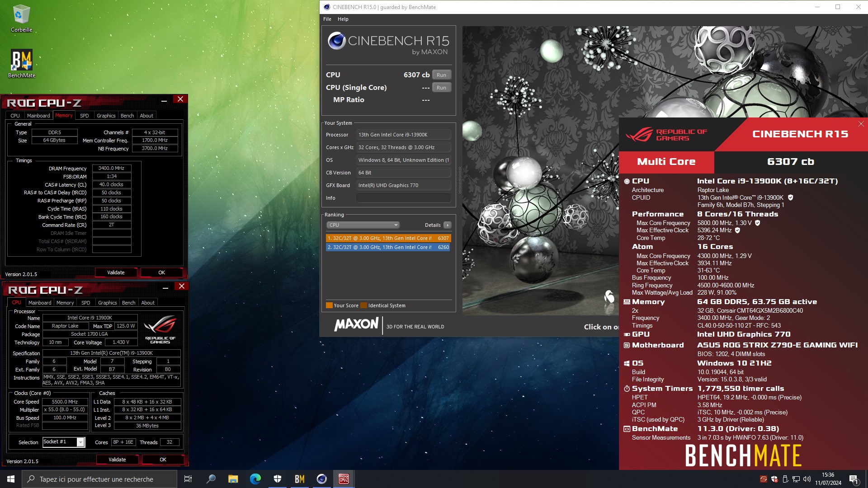
Task: Click the Core Speed value 5500.0 MHz
Action: pyautogui.click(x=65, y=402)
